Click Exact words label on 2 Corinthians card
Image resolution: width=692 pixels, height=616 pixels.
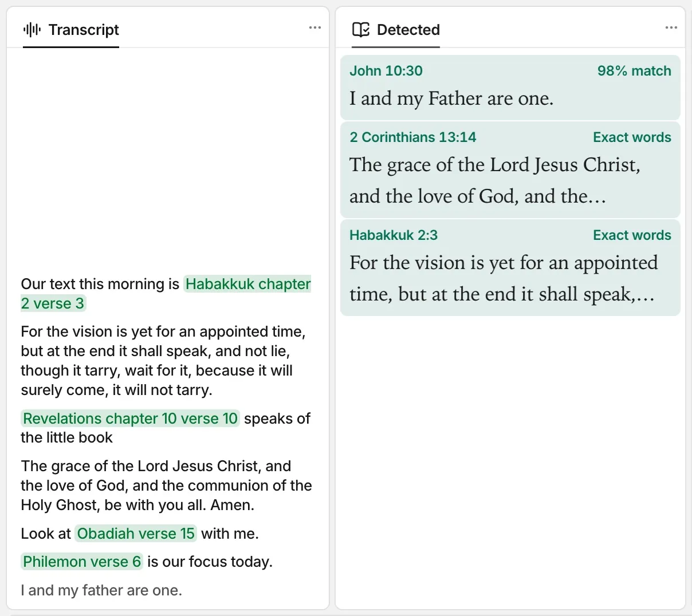click(x=632, y=137)
